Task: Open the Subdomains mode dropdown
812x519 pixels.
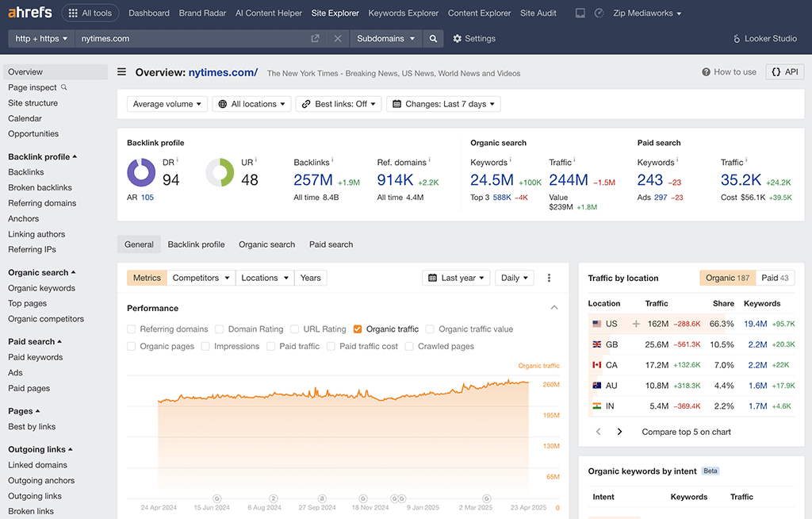Action: pyautogui.click(x=386, y=38)
